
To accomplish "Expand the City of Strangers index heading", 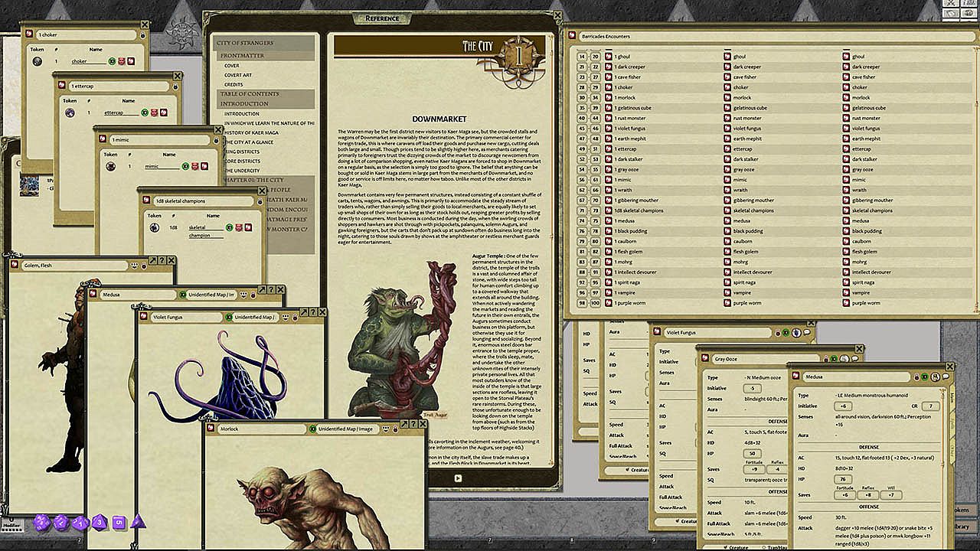I will 265,43.
